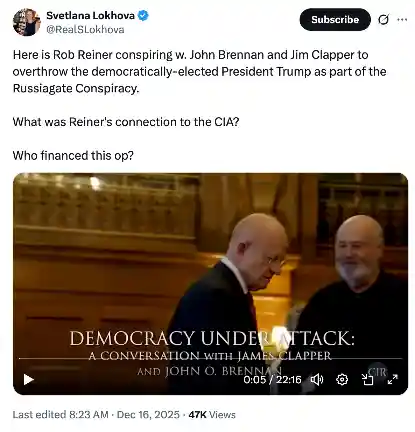The height and width of the screenshot is (432, 415).
Task: Open the Grok icon next to Subscribe
Action: (383, 20)
